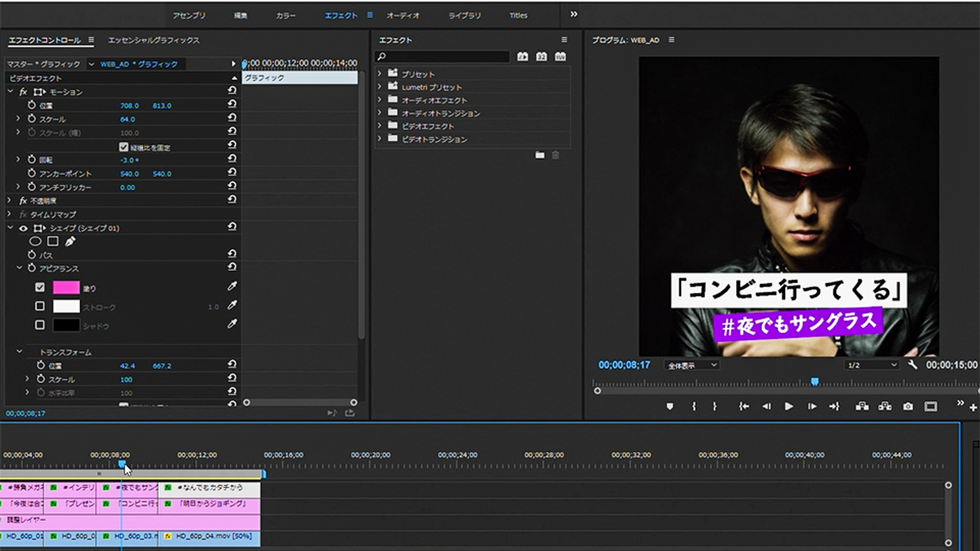
Task: Select the rectangle mask tool
Action: pyautogui.click(x=53, y=241)
